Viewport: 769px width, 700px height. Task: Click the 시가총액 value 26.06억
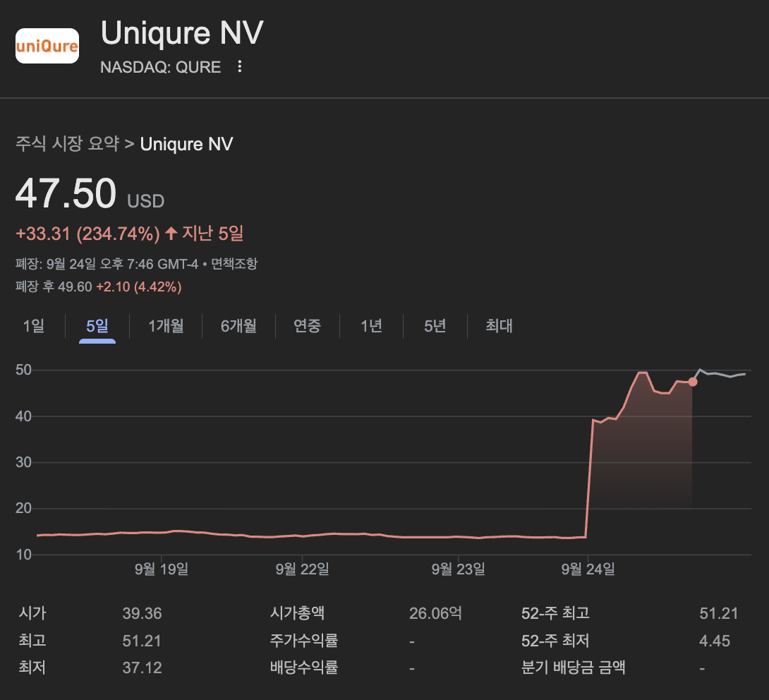click(435, 613)
